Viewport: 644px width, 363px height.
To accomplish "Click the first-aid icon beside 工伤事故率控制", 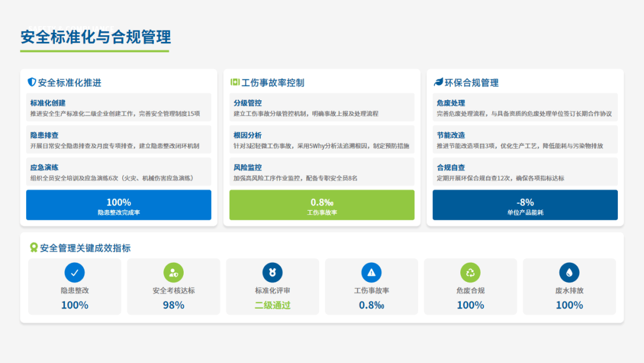I will coord(235,82).
